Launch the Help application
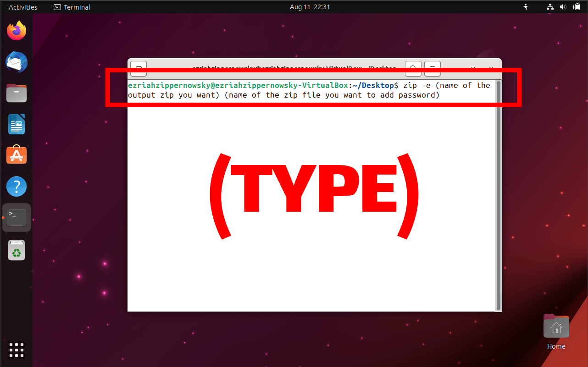 16,186
